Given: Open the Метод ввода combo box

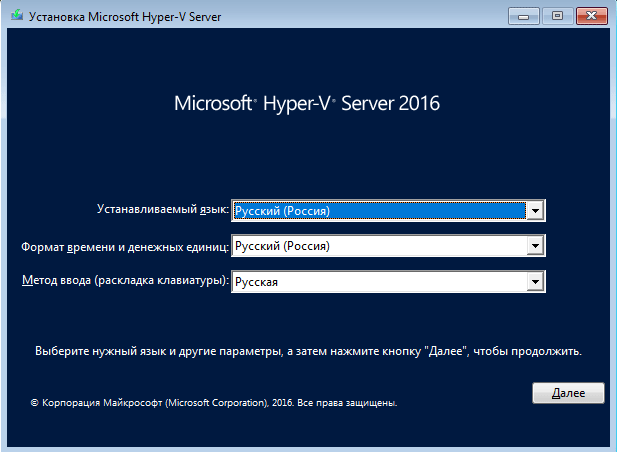Looking at the screenshot, I should (x=388, y=282).
